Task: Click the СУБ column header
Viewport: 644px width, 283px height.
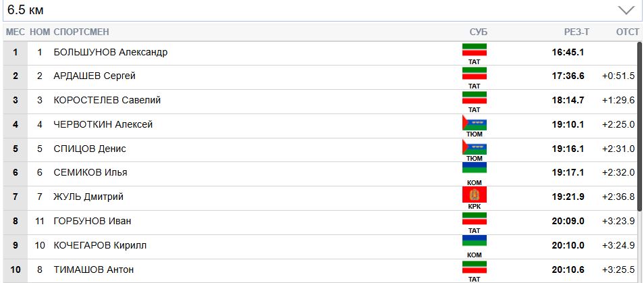Action: [x=478, y=32]
